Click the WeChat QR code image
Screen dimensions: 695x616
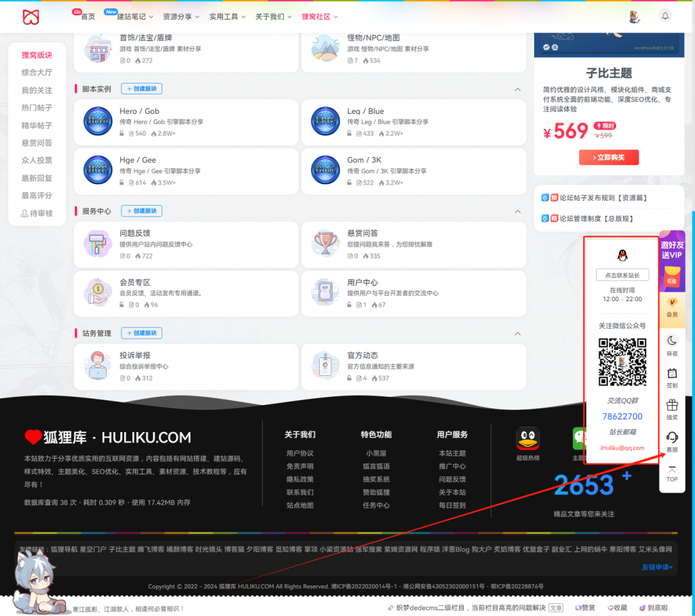622,362
